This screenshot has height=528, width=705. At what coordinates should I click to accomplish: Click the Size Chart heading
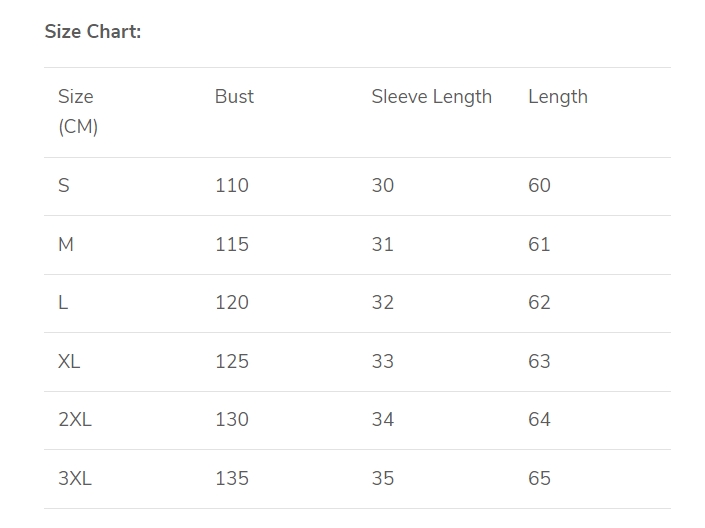pyautogui.click(x=93, y=31)
